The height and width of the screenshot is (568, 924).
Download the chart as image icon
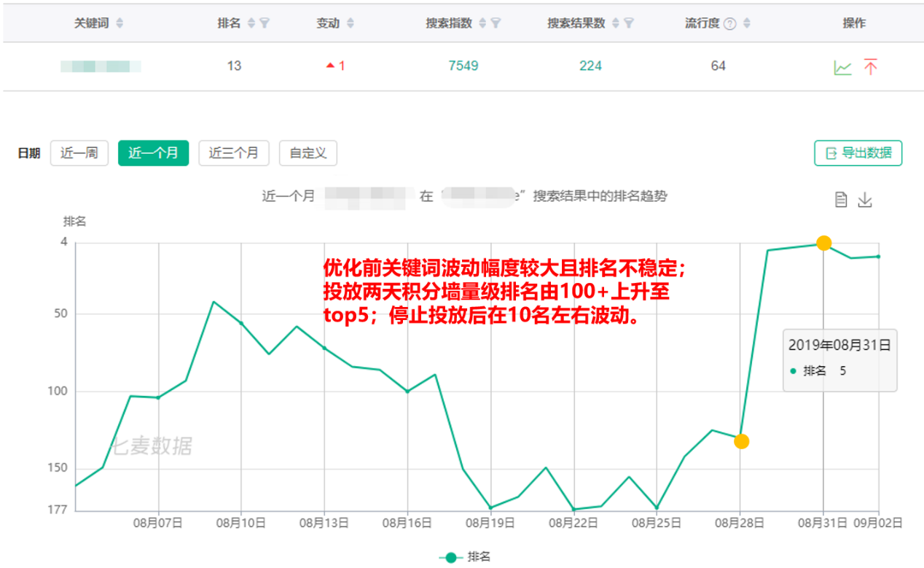[x=865, y=200]
